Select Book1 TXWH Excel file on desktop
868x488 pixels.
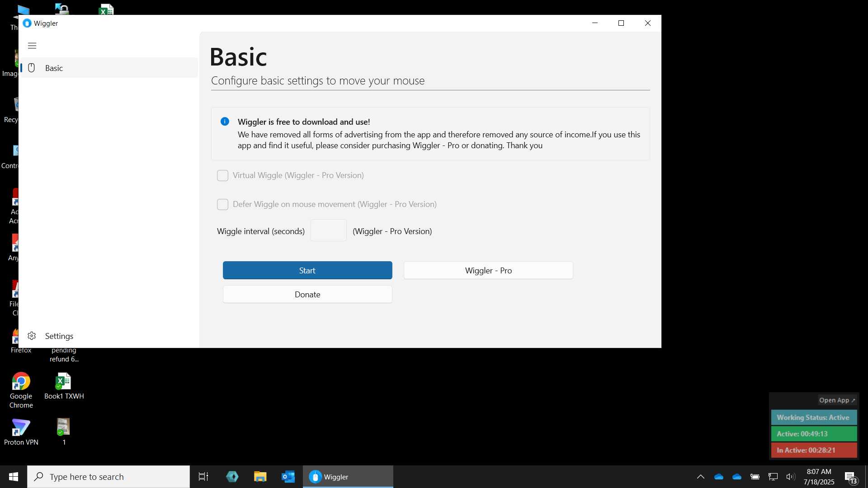click(x=64, y=386)
